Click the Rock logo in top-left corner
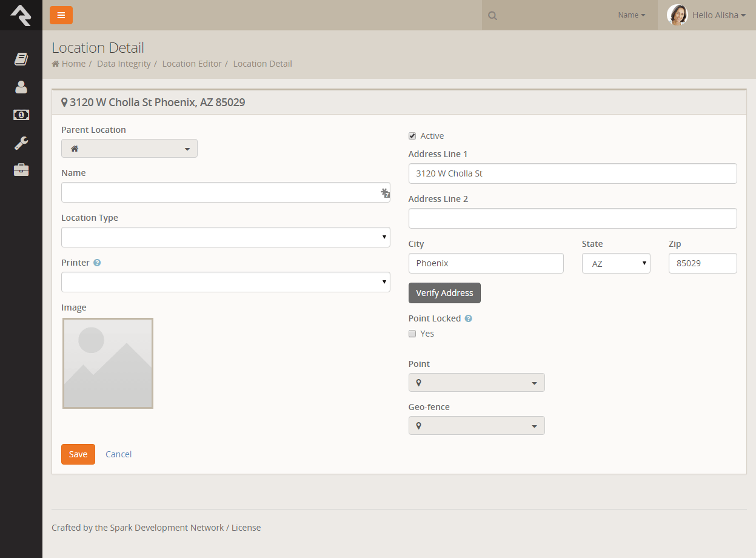This screenshot has width=756, height=558. (21, 15)
